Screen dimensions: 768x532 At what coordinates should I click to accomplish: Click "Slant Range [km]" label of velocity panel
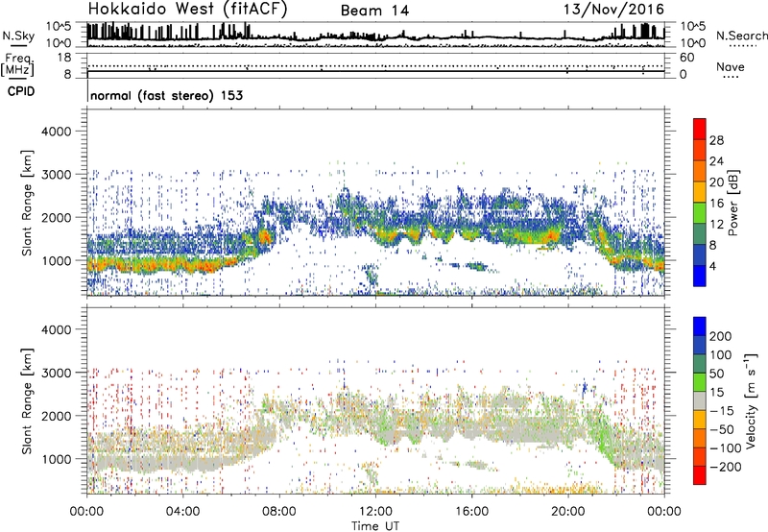click(x=27, y=400)
